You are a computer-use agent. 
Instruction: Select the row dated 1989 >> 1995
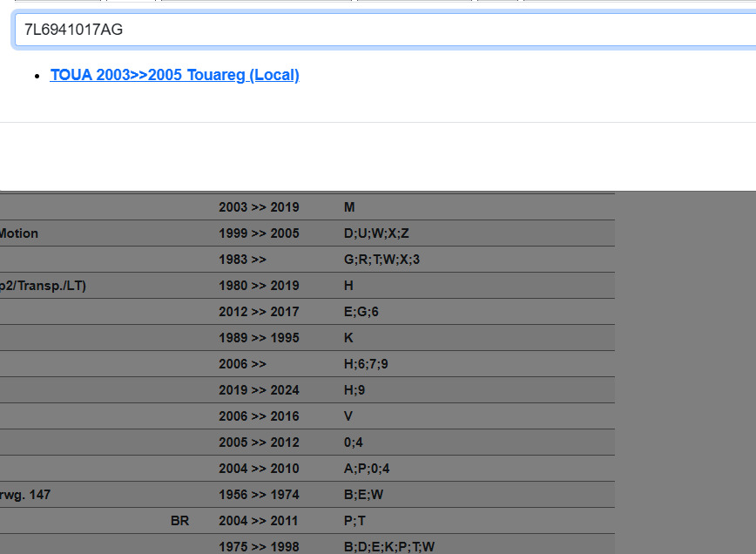(x=259, y=338)
